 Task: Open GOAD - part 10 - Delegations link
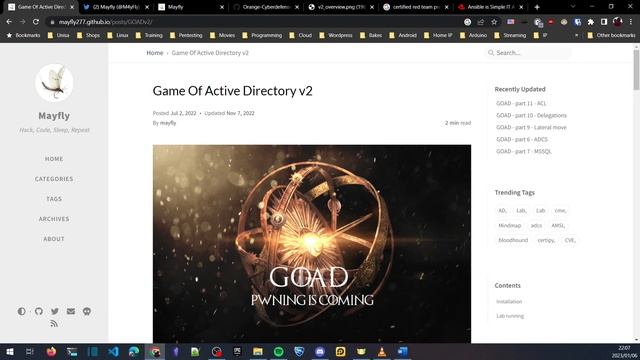pos(531,115)
